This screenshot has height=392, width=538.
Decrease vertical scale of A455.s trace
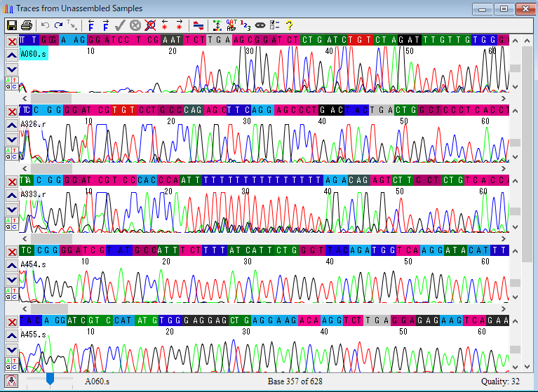[515, 367]
